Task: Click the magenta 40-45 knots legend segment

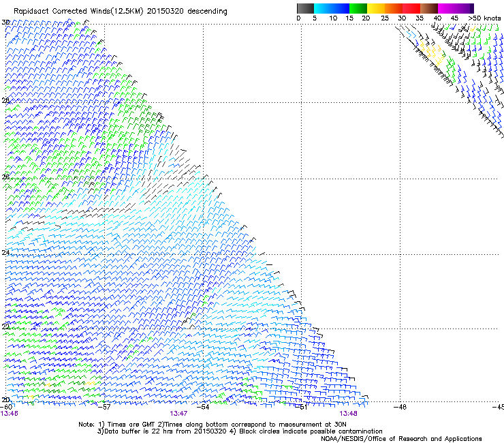Action: pyautogui.click(x=447, y=8)
